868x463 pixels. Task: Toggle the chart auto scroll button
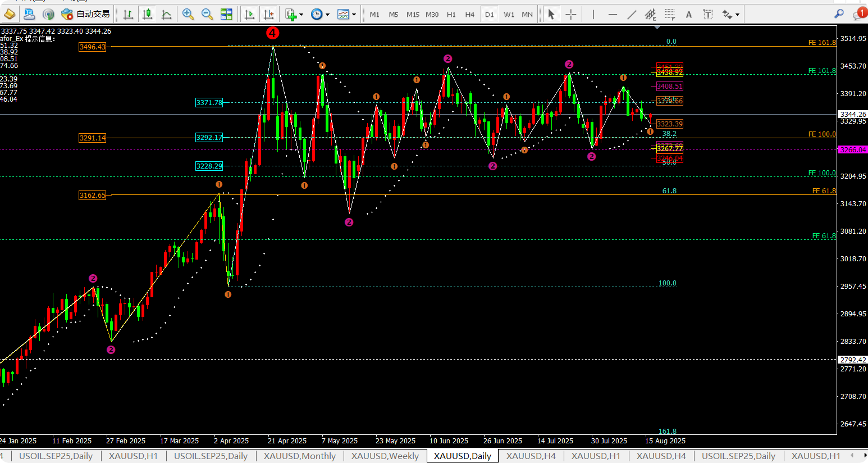pos(249,14)
